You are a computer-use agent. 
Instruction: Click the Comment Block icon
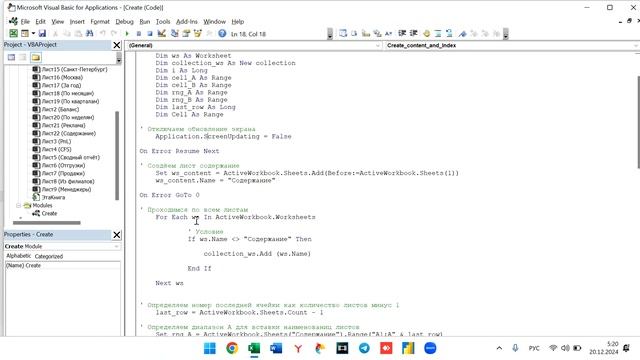(x=438, y=33)
